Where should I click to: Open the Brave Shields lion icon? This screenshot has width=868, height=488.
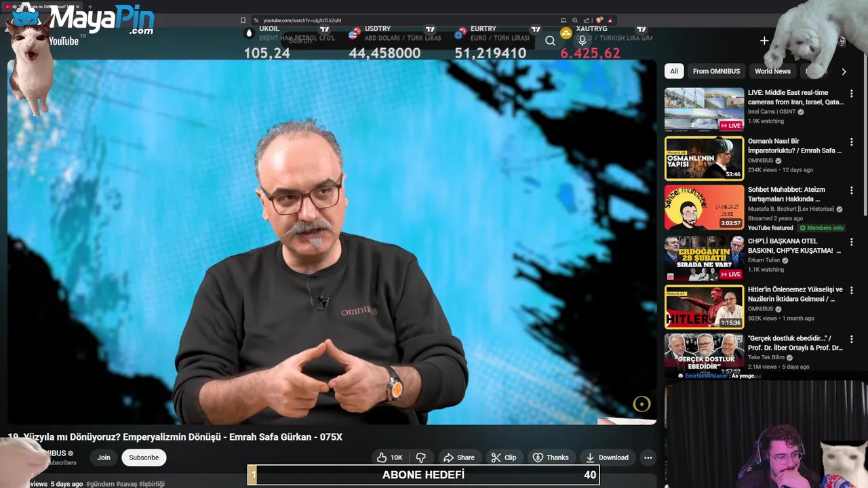point(599,20)
